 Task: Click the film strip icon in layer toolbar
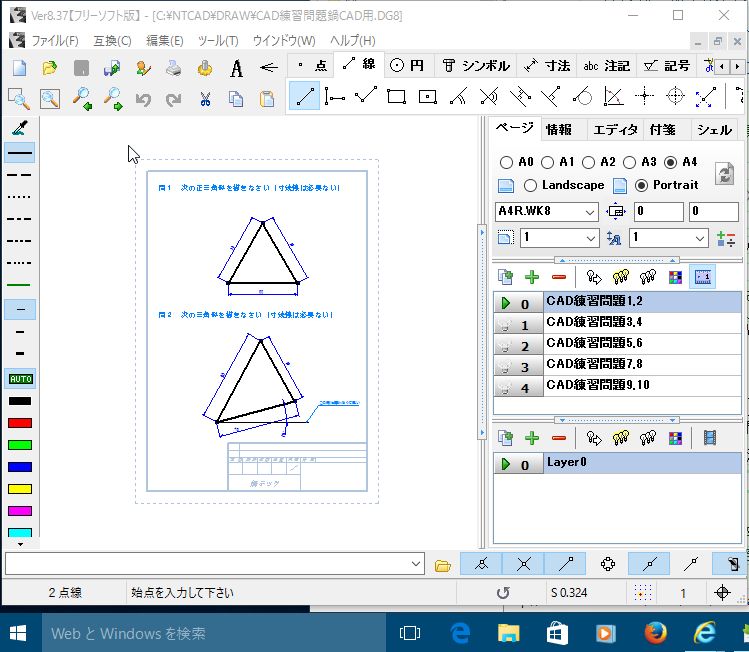tap(710, 438)
